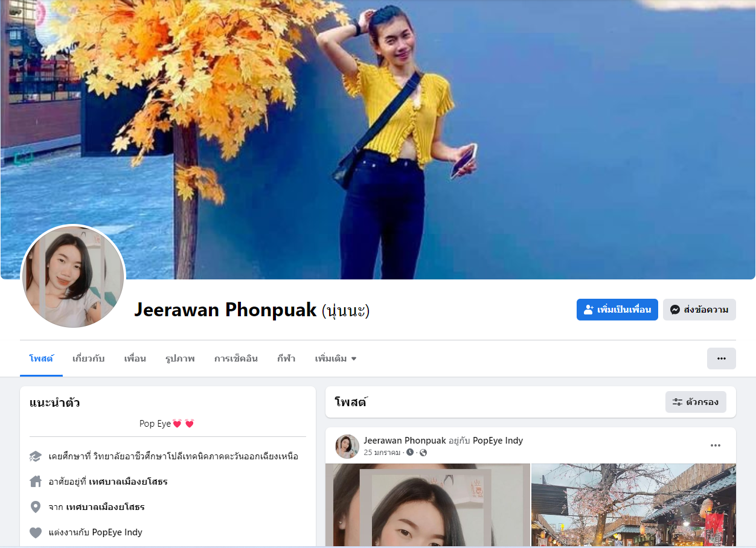Expand the เพิ่มเติม dropdown tab
This screenshot has width=756, height=548.
(336, 358)
